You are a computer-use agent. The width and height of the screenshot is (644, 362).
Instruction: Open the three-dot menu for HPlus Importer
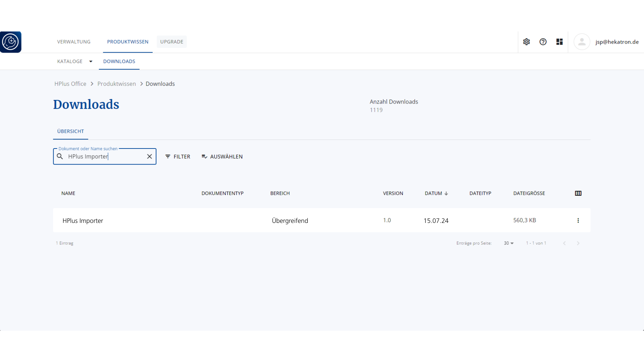(578, 221)
